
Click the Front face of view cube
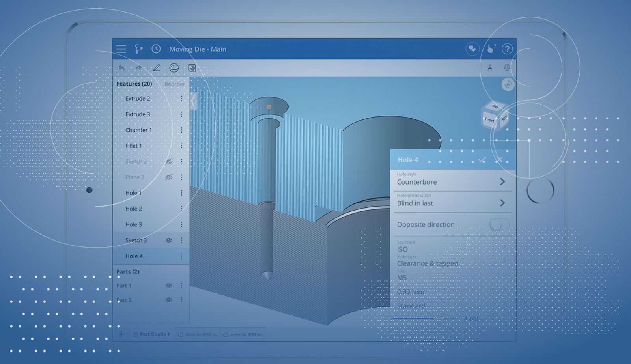[x=489, y=119]
